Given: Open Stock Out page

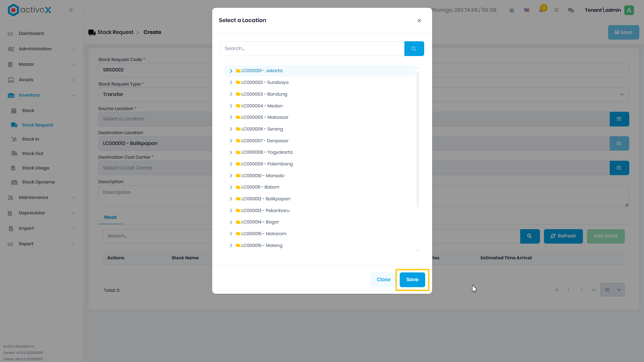Looking at the screenshot, I should click(x=33, y=154).
